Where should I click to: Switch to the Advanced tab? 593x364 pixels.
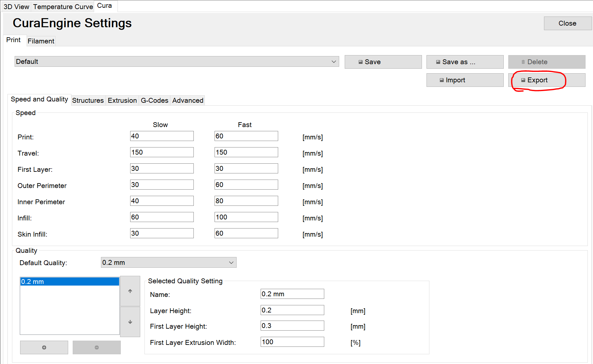[188, 100]
